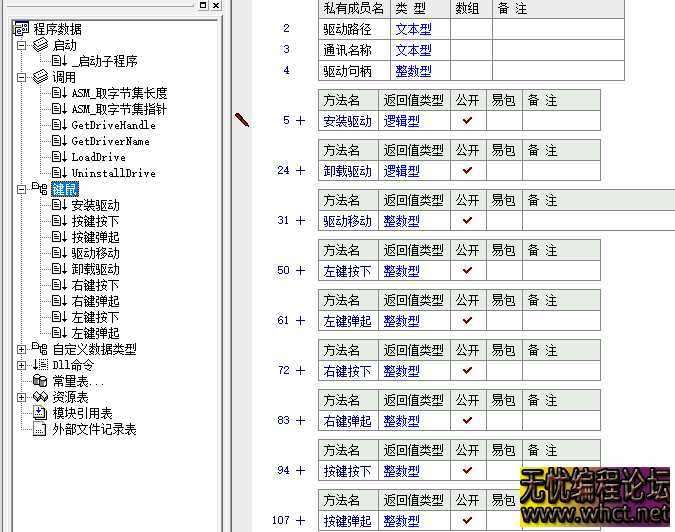Expand the code block at line 24
The image size is (675, 532).
coord(300,170)
